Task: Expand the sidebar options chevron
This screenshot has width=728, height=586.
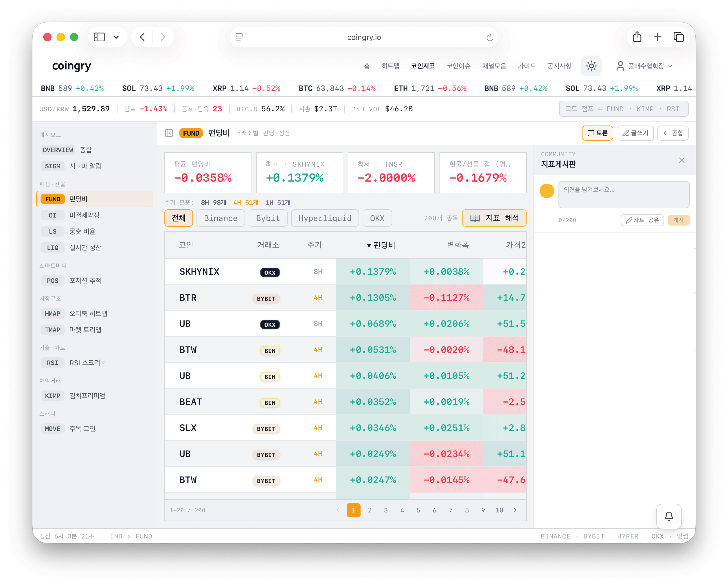Action: coord(116,37)
